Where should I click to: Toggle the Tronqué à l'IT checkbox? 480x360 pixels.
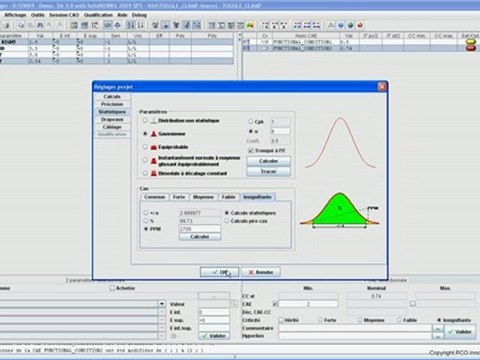[x=251, y=151]
